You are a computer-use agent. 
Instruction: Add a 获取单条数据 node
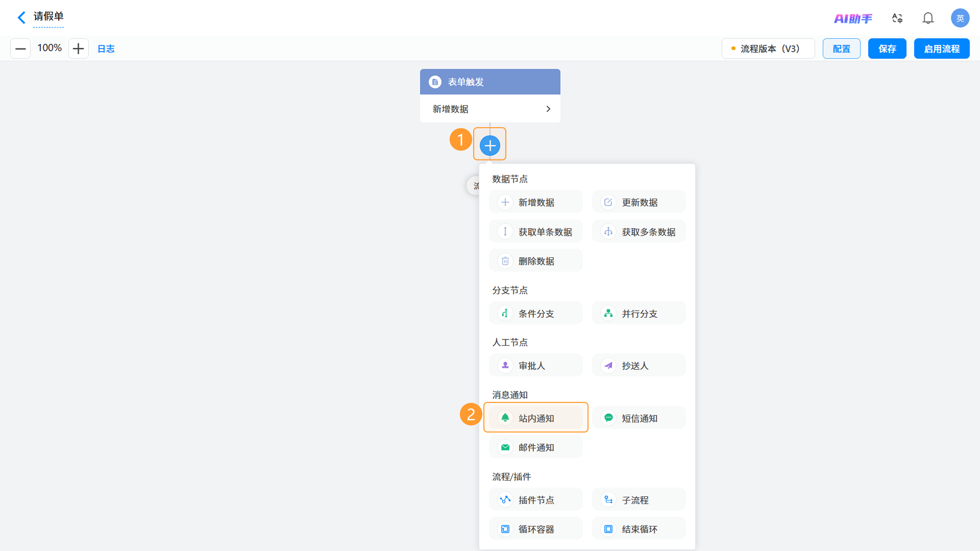click(536, 231)
